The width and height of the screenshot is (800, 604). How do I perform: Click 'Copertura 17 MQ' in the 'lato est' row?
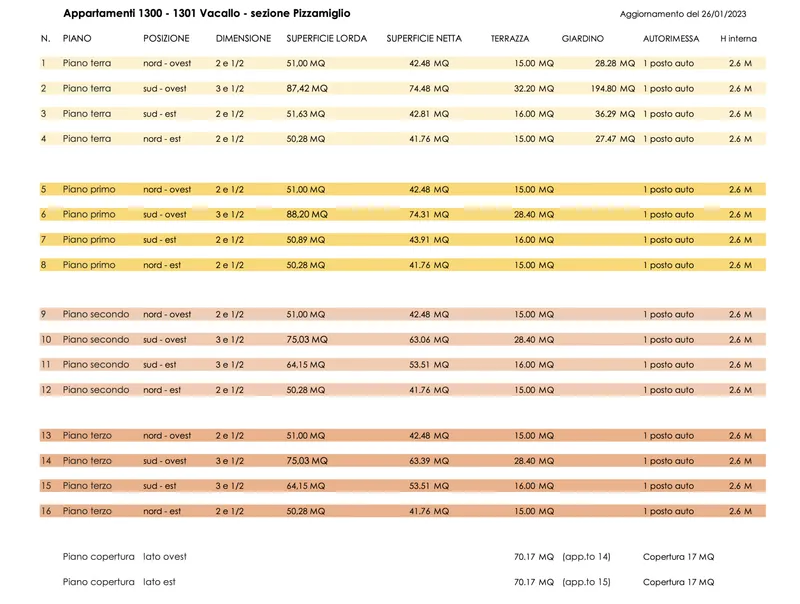coord(679,582)
